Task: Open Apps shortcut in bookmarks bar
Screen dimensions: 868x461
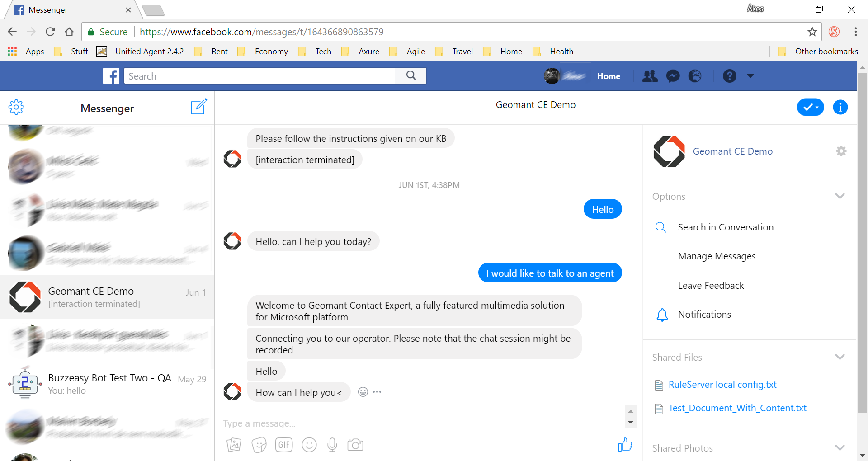Action: coord(26,52)
